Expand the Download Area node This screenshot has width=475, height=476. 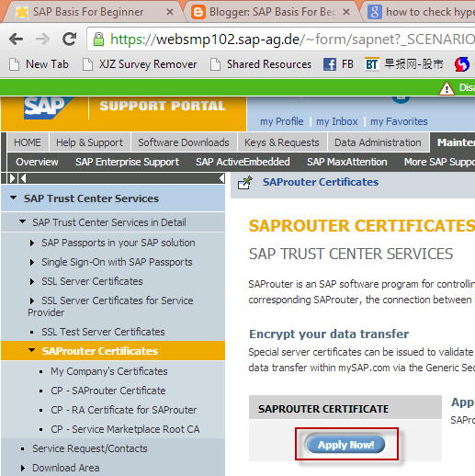tap(23, 468)
